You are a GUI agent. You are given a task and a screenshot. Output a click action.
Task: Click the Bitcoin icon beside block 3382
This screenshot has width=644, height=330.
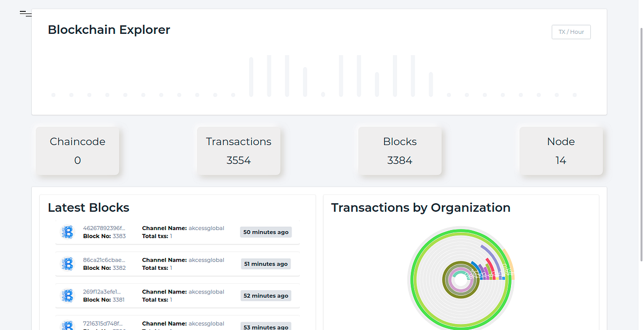(67, 264)
